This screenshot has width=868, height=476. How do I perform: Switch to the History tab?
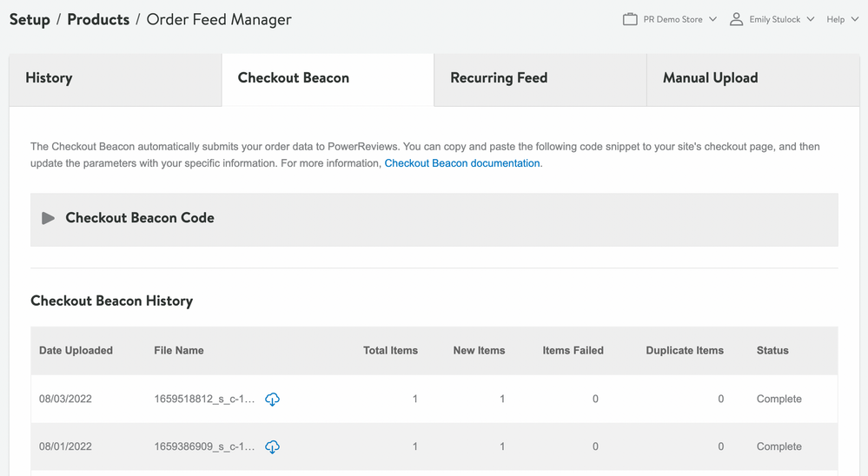pos(116,80)
